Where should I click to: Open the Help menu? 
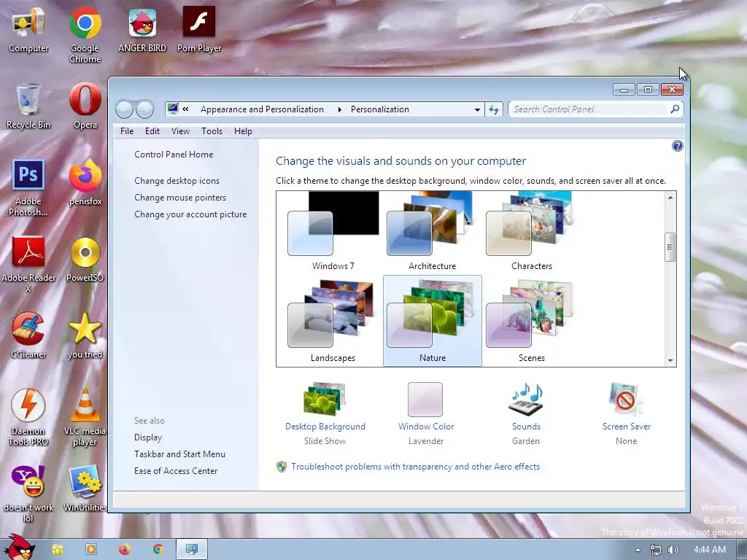243,131
